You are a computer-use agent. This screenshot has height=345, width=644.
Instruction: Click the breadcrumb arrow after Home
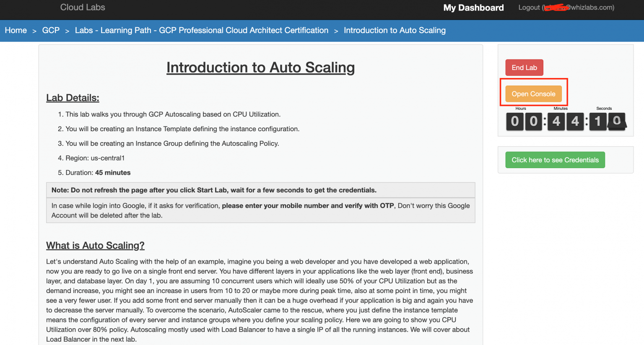coord(34,31)
